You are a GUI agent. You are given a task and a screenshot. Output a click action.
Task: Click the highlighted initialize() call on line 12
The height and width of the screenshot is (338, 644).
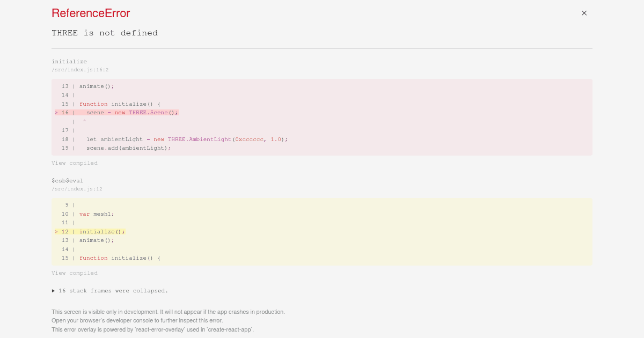tap(101, 231)
